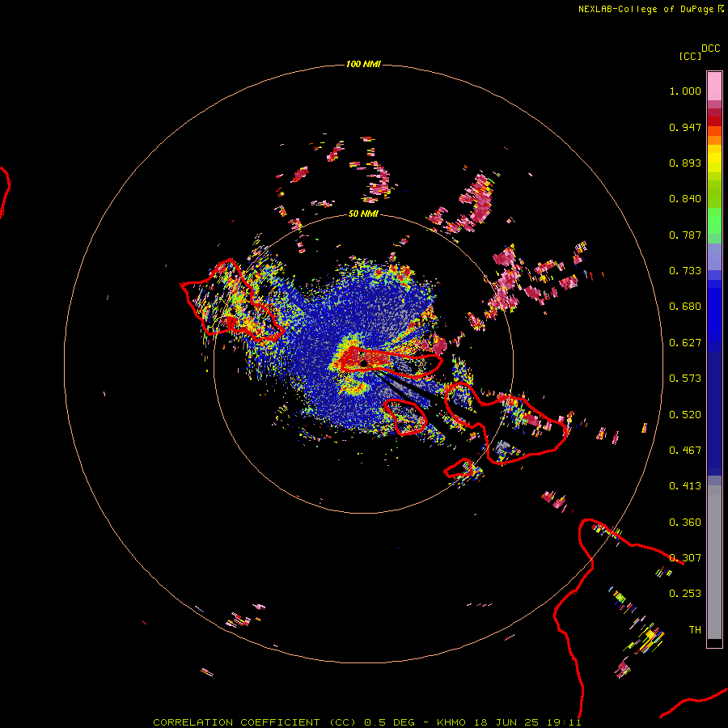Viewport: 728px width, 728px height.
Task: Click the 0.893 legend value
Action: pos(685,163)
